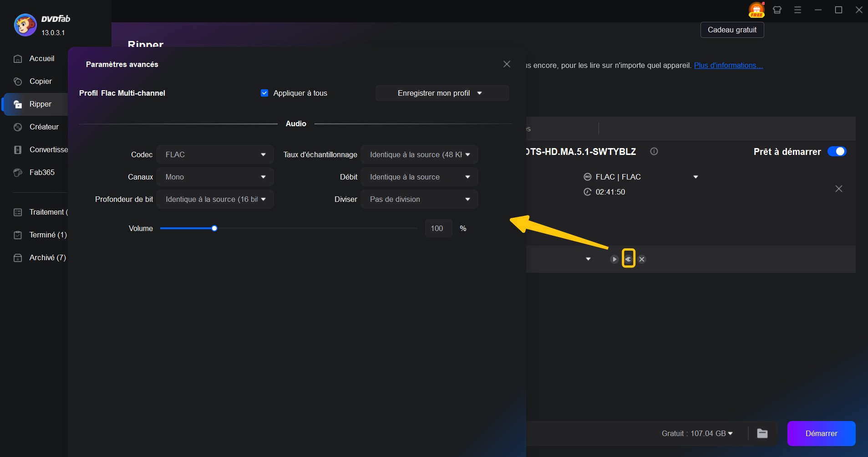This screenshot has width=868, height=457.
Task: Click the Convertisseur film icon
Action: 18,150
